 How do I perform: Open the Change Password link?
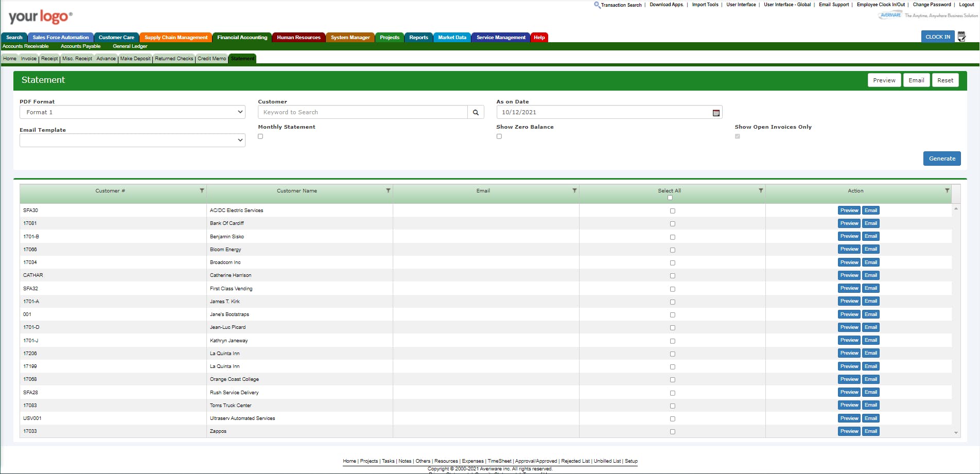[x=932, y=5]
